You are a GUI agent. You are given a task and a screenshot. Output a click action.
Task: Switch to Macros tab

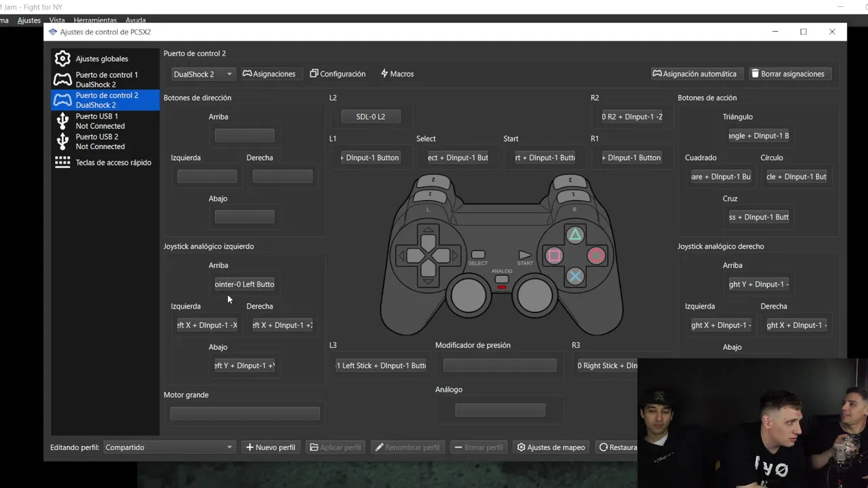click(397, 74)
